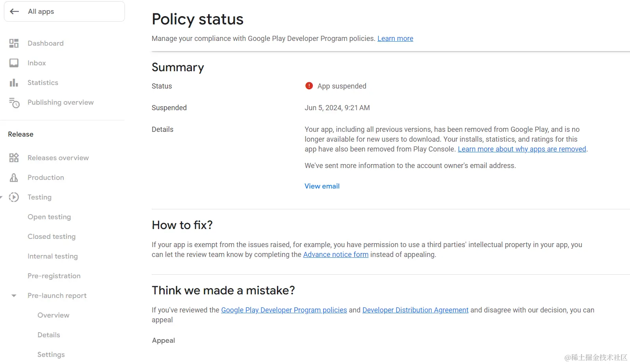The height and width of the screenshot is (364, 630).
Task: Go to Closed testing page
Action: click(52, 237)
